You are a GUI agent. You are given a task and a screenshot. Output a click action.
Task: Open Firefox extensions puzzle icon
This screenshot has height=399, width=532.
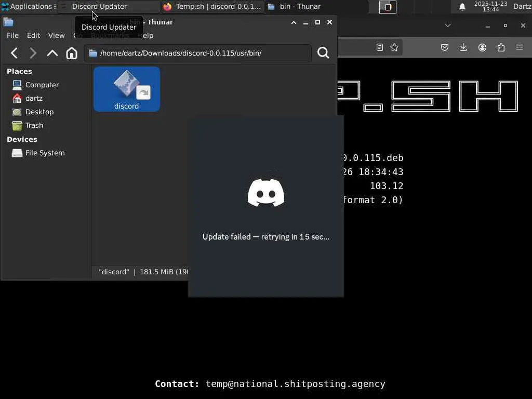[501, 47]
